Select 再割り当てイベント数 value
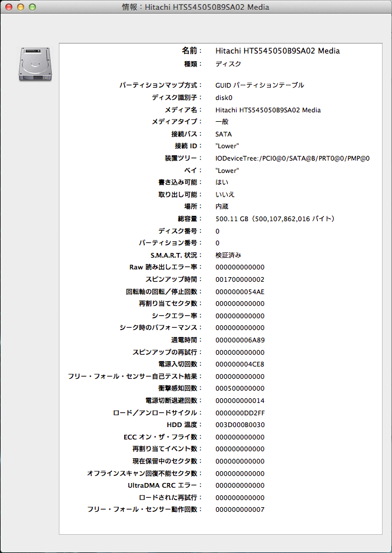This screenshot has height=553, width=392. 240,449
